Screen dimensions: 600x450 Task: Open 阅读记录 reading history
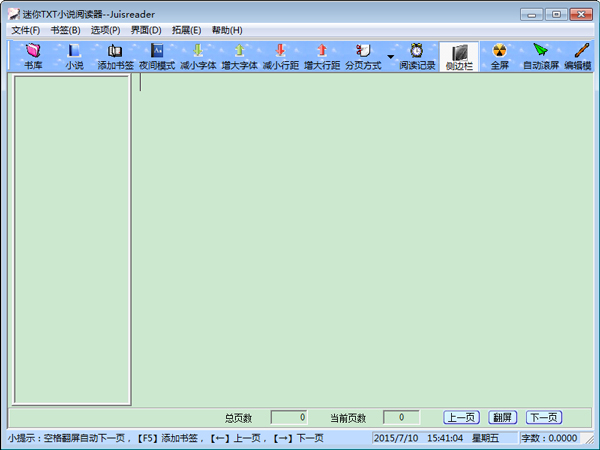(x=417, y=56)
